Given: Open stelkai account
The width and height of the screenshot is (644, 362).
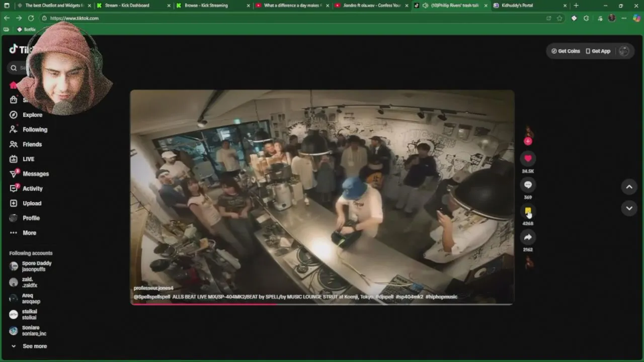Looking at the screenshot, I should point(23,314).
